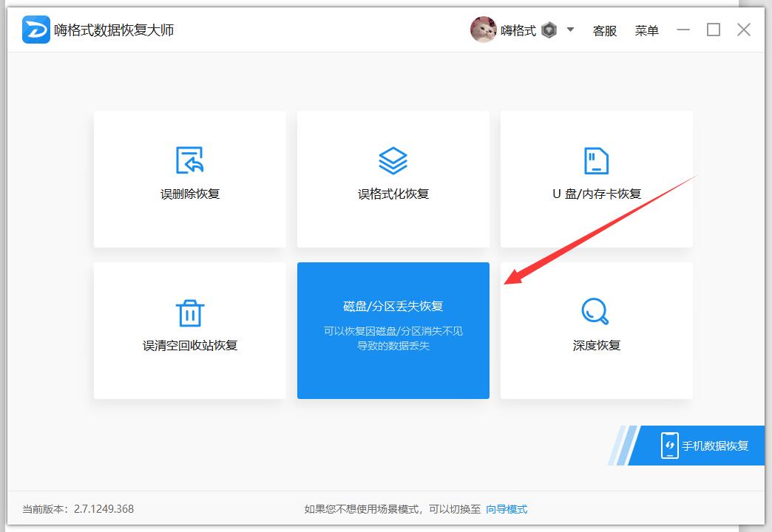Click the 误删除恢复 label text

pos(190,194)
